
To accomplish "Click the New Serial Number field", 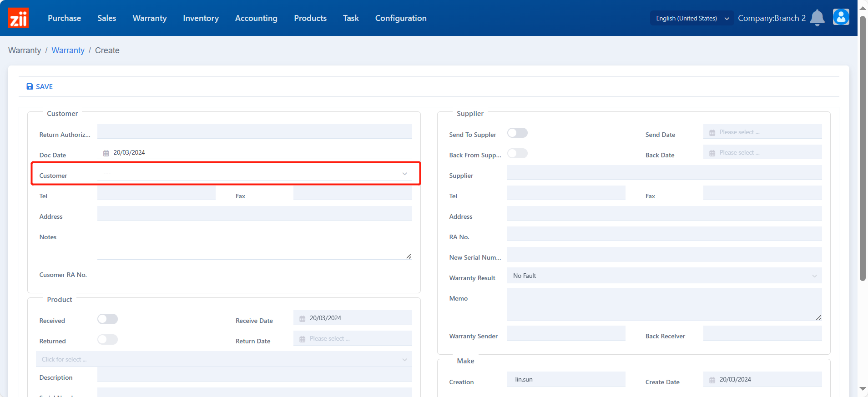I will click(x=664, y=254).
